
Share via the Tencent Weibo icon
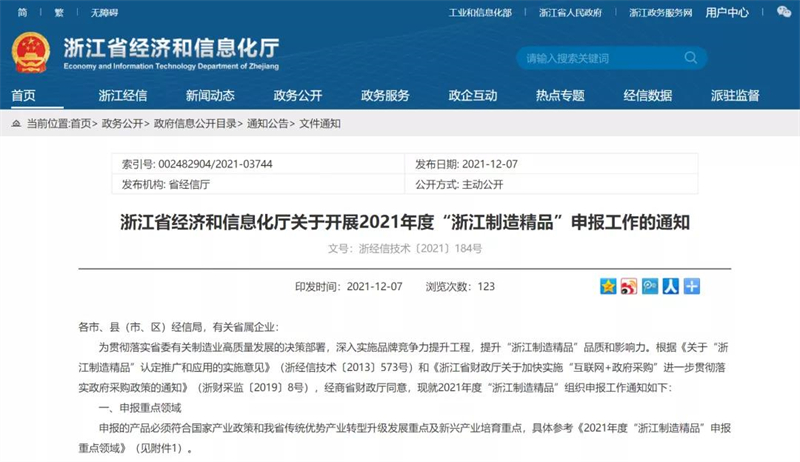(x=649, y=286)
